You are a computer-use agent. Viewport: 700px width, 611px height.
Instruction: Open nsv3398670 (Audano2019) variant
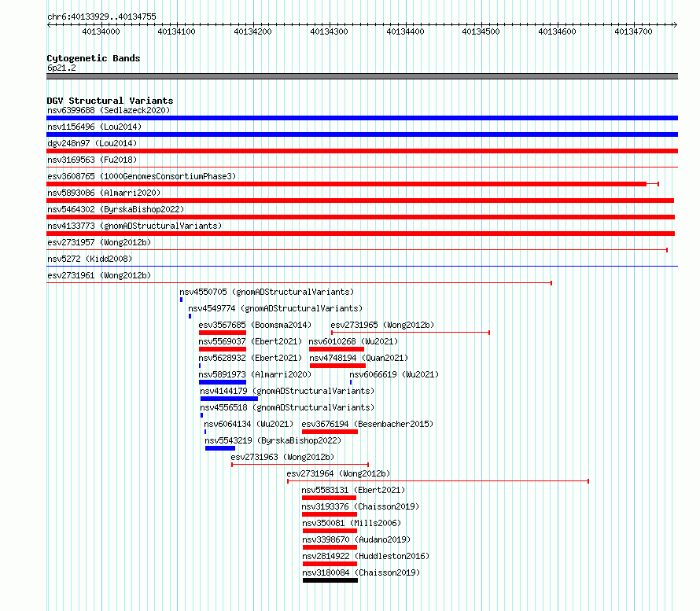point(356,539)
